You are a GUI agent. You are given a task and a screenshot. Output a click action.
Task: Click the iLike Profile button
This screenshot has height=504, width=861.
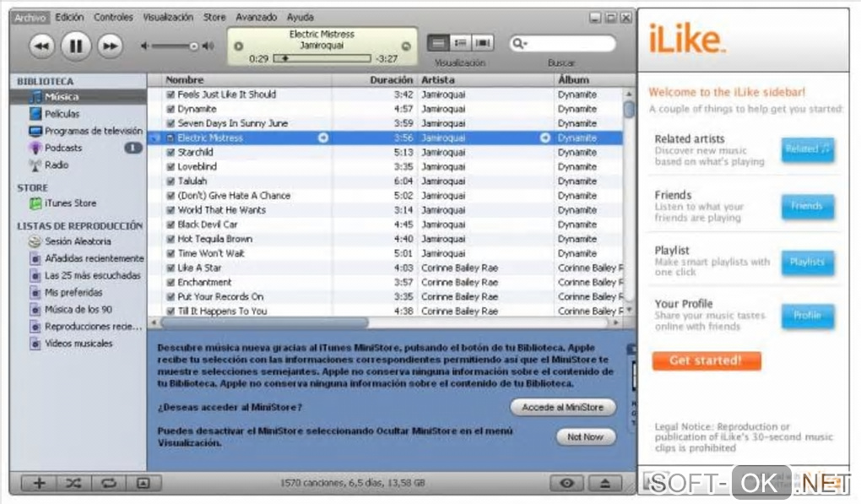tap(808, 316)
